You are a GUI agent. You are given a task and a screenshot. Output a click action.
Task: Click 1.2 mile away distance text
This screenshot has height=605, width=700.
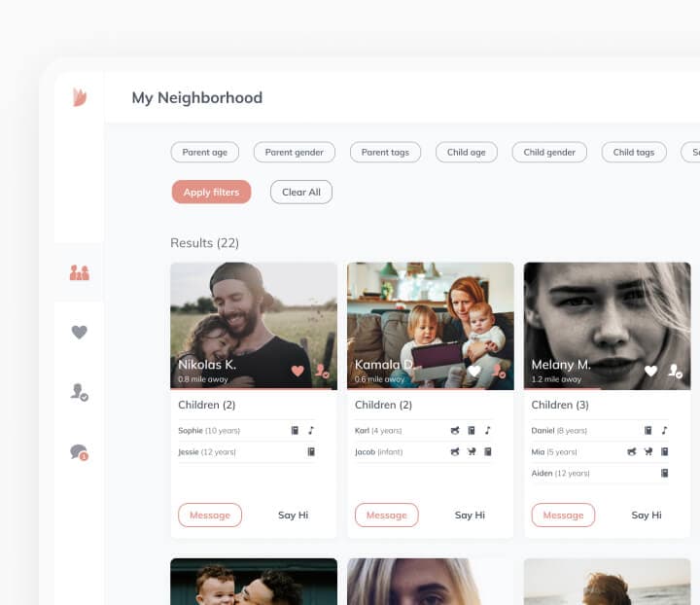[556, 379]
